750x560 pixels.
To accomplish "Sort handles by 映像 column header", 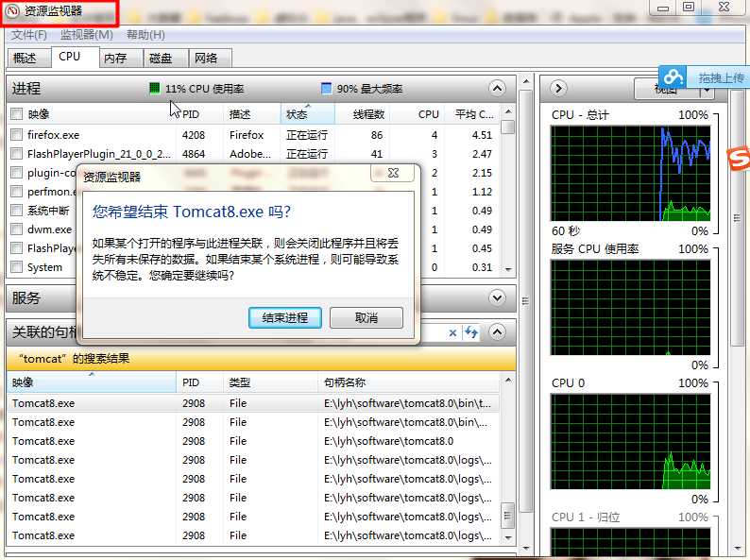I will [x=92, y=382].
